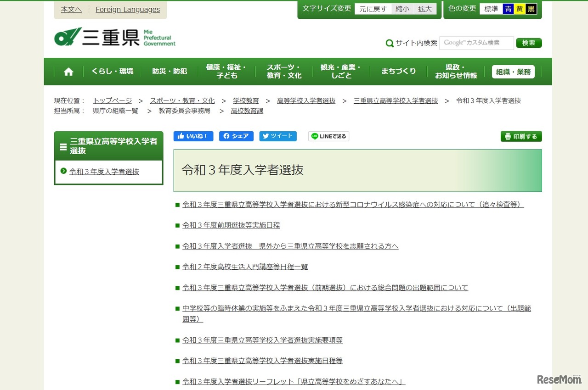Click the Google search magnifier icon
588x390 pixels.
[389, 43]
